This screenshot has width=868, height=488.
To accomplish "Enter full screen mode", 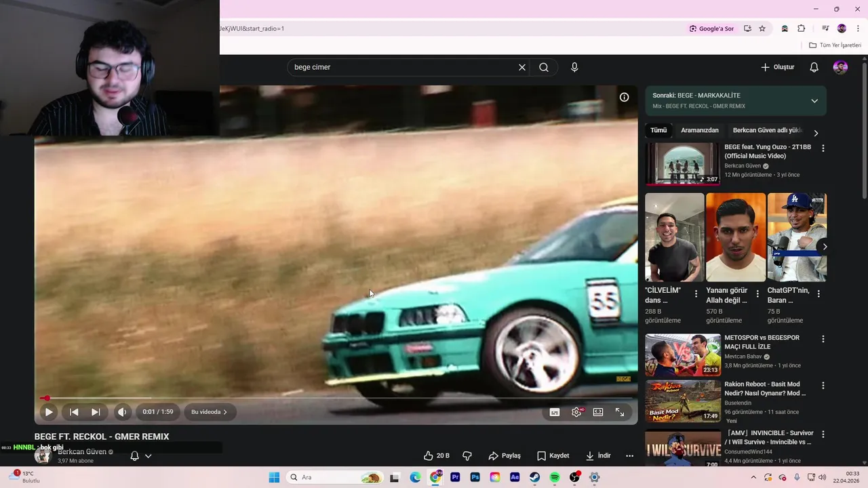I will point(620,412).
